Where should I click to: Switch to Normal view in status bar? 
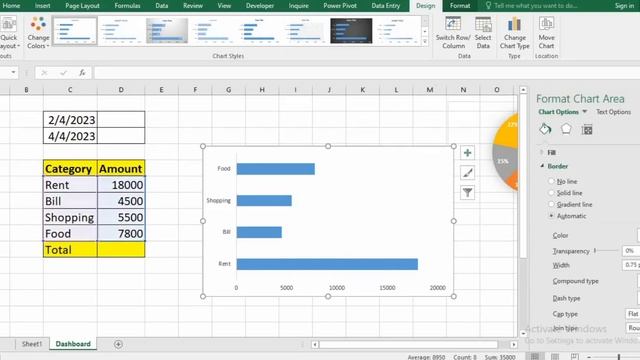point(535,357)
